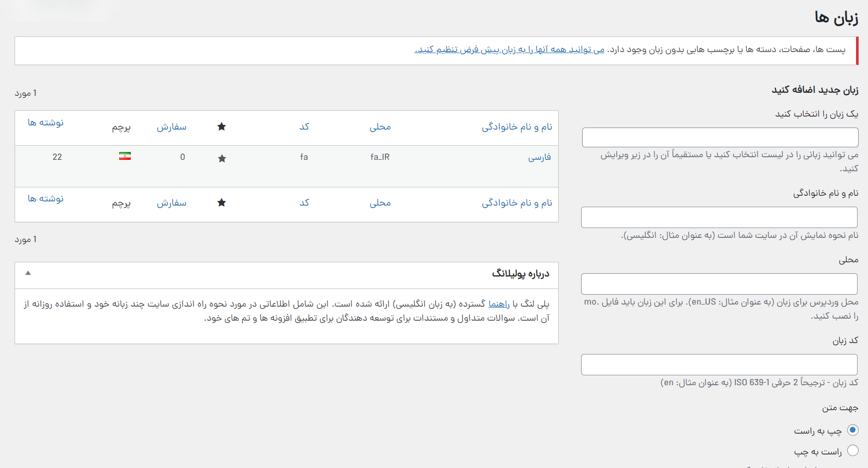The height and width of the screenshot is (468, 868).
Task: Click the 22 posts count cell
Action: [57, 157]
